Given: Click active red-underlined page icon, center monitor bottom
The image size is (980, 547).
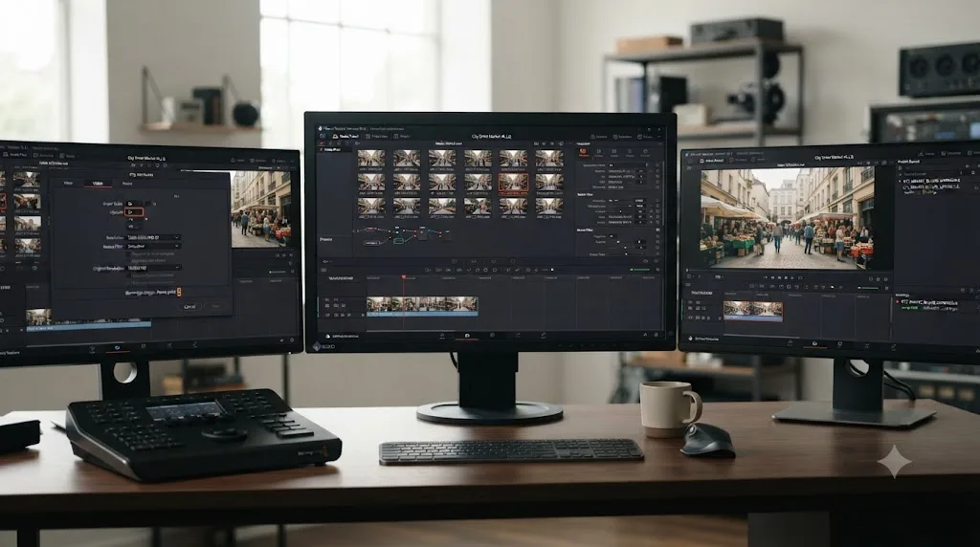Looking at the screenshot, I should click(x=467, y=336).
